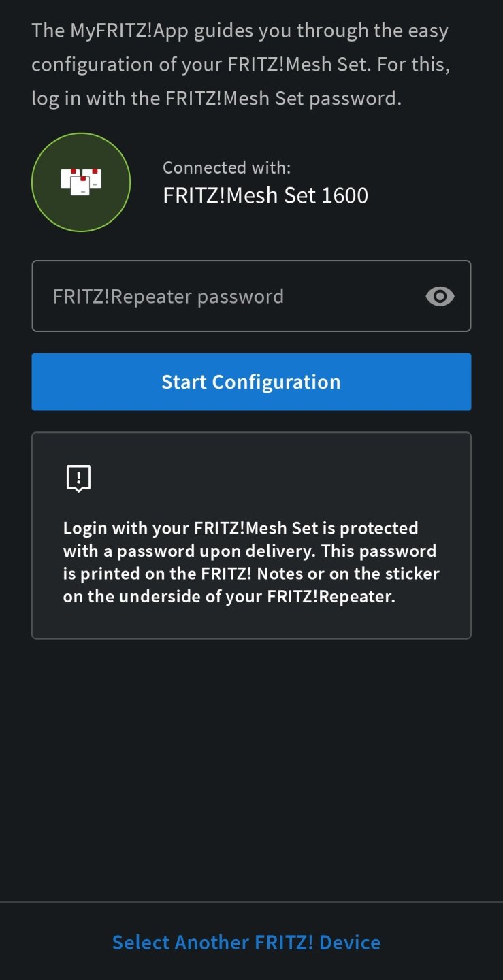Focus the FRITZ!Repeater password field
This screenshot has height=980, width=503.
pyautogui.click(x=231, y=296)
